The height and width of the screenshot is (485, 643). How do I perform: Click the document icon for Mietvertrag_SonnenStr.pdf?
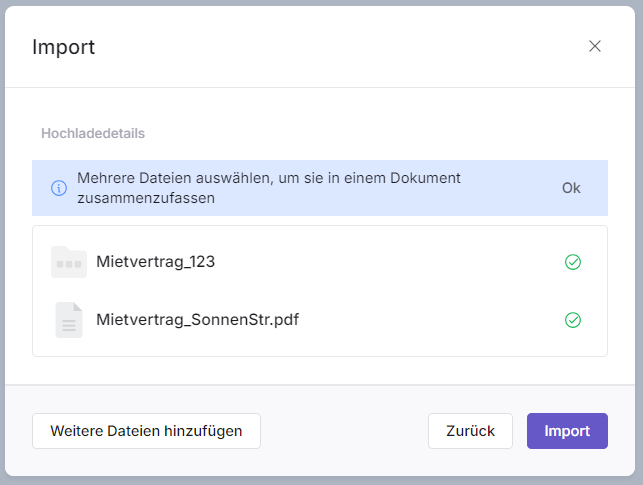[69, 320]
